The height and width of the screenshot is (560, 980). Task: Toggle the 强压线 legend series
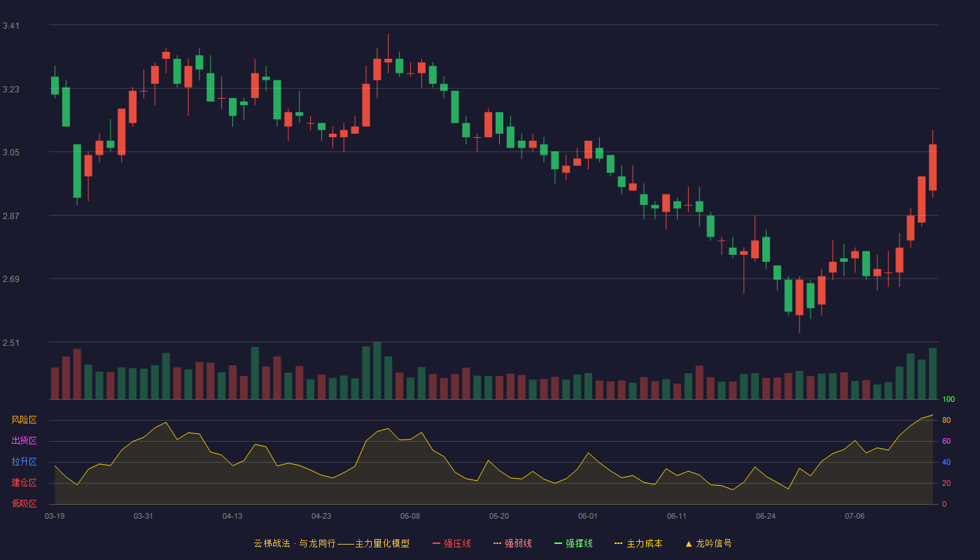point(451,543)
